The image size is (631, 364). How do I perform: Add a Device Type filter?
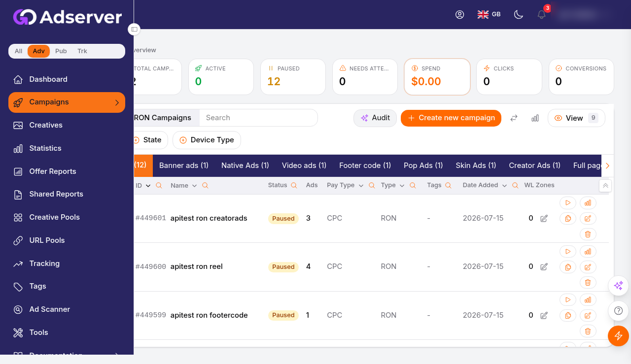click(x=207, y=140)
